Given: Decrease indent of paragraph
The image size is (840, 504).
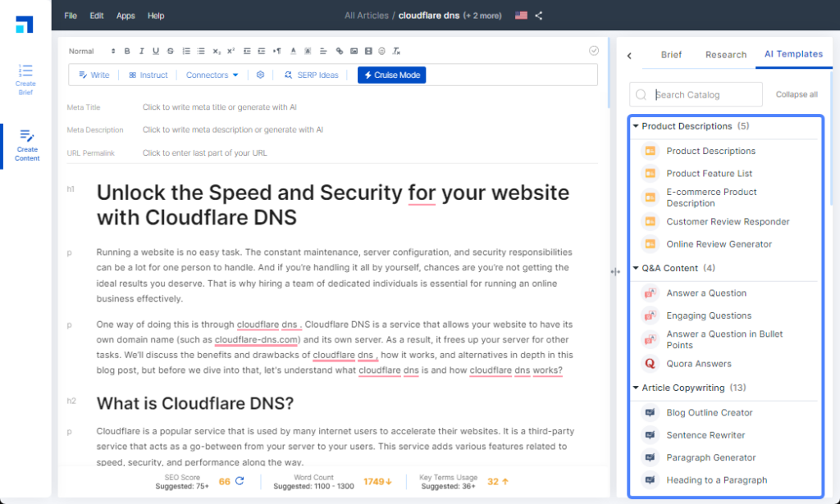Looking at the screenshot, I should 247,52.
